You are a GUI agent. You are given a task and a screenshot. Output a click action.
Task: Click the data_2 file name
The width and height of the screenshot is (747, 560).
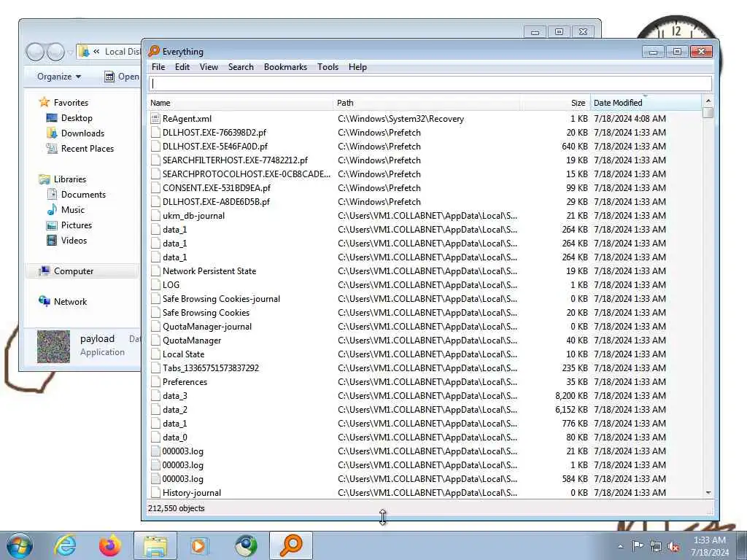point(175,410)
